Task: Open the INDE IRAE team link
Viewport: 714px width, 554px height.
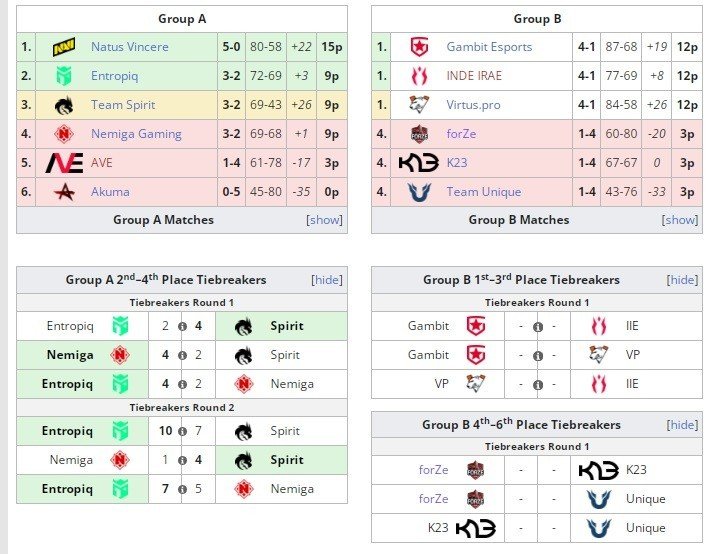Action: 474,76
